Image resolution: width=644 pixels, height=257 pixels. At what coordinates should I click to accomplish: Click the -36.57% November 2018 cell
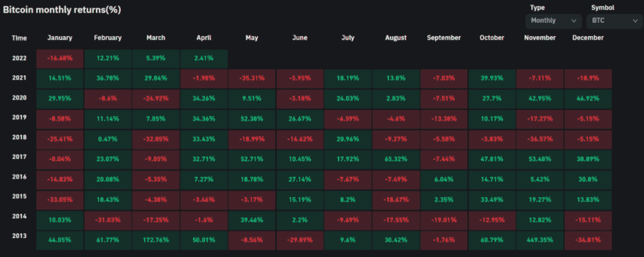[x=540, y=139]
